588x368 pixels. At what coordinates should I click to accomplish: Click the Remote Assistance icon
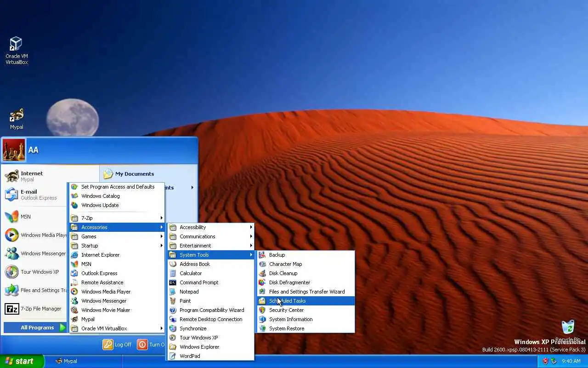(74, 282)
